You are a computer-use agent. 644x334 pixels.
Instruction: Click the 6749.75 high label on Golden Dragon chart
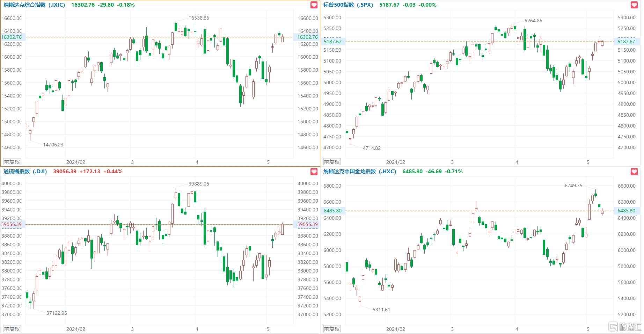point(573,186)
